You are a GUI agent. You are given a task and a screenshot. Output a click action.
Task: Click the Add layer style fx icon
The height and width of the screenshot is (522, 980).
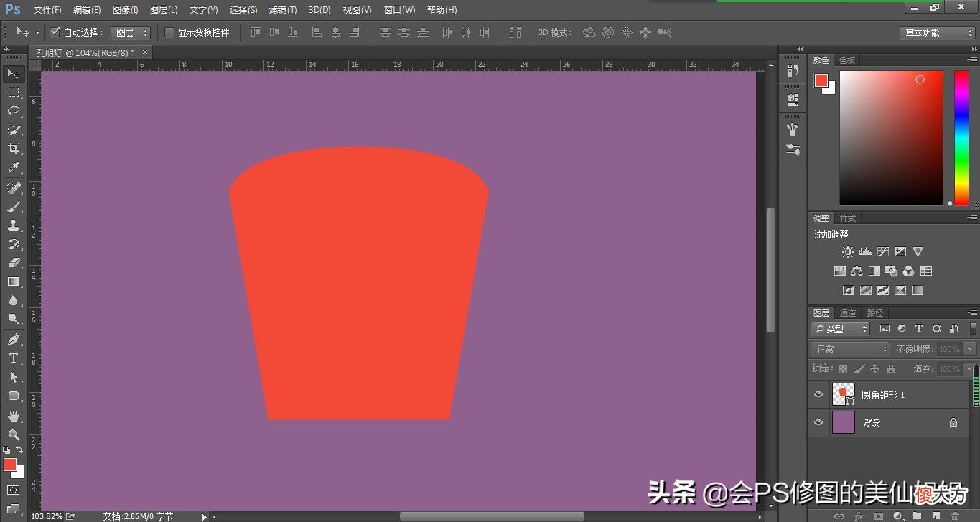[x=858, y=516]
